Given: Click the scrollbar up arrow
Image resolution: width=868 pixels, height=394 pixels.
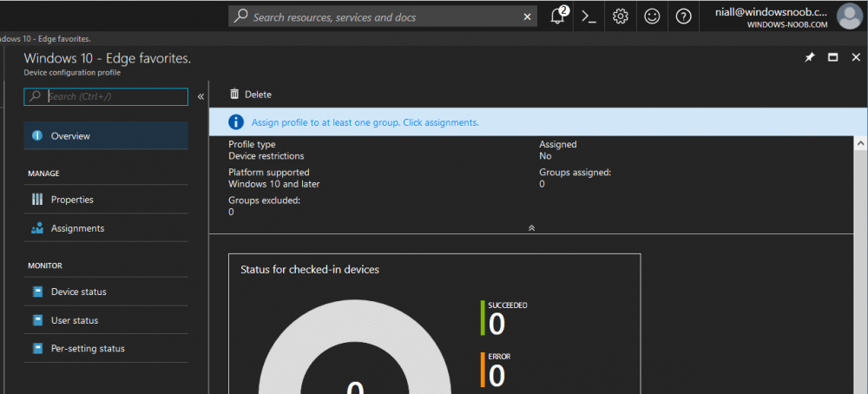Looking at the screenshot, I should tap(861, 143).
